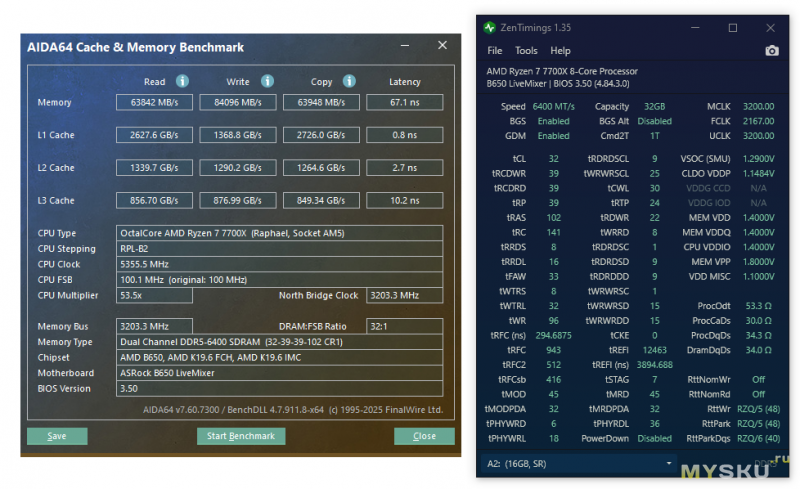Expand the A2: (16GB, SR) module dropdown

click(580, 463)
